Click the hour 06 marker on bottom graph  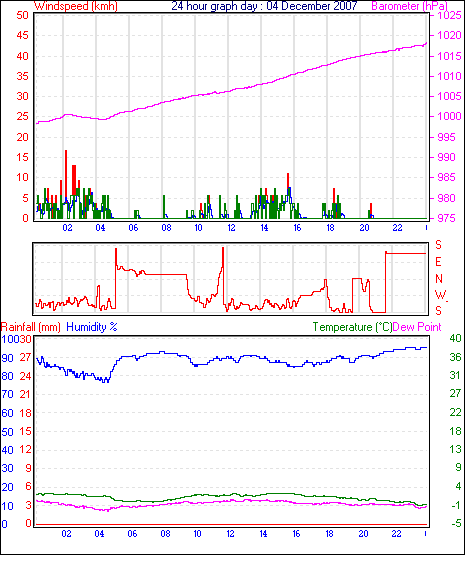(x=132, y=534)
